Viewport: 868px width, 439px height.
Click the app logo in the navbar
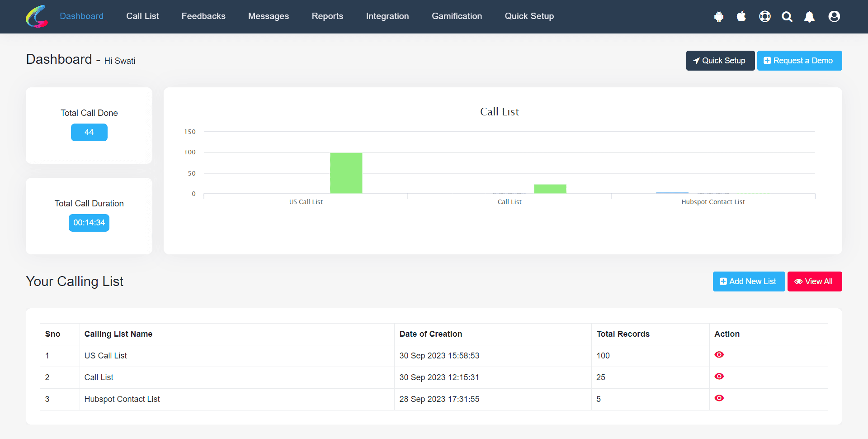pos(37,16)
